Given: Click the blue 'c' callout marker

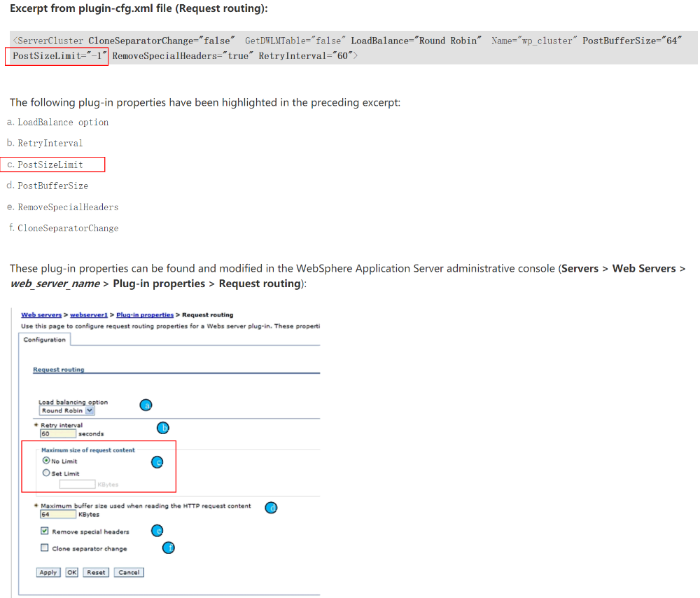Looking at the screenshot, I should [x=157, y=462].
